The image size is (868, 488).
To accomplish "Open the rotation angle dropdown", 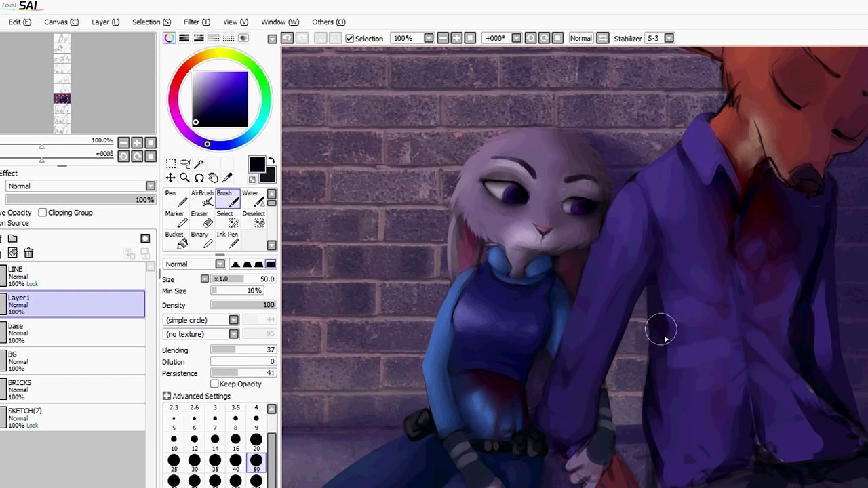I will [517, 38].
